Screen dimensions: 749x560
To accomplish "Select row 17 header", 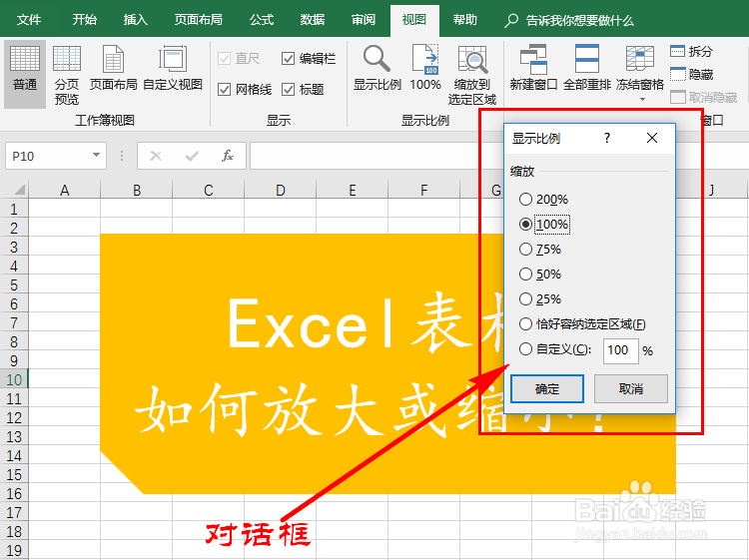I will pyautogui.click(x=14, y=512).
